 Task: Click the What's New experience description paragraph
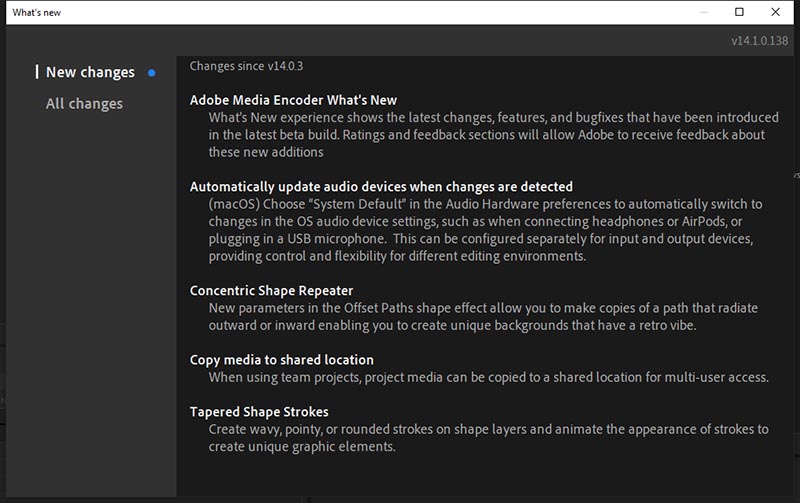tap(493, 135)
